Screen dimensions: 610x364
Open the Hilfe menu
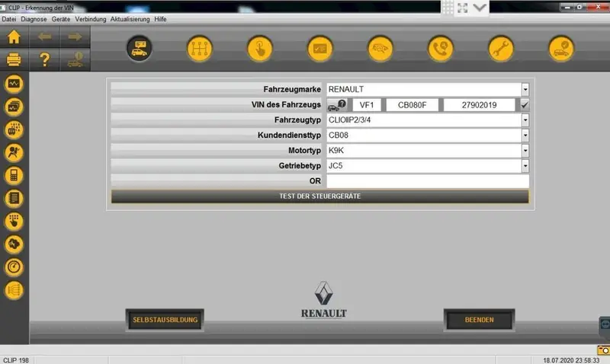[160, 19]
